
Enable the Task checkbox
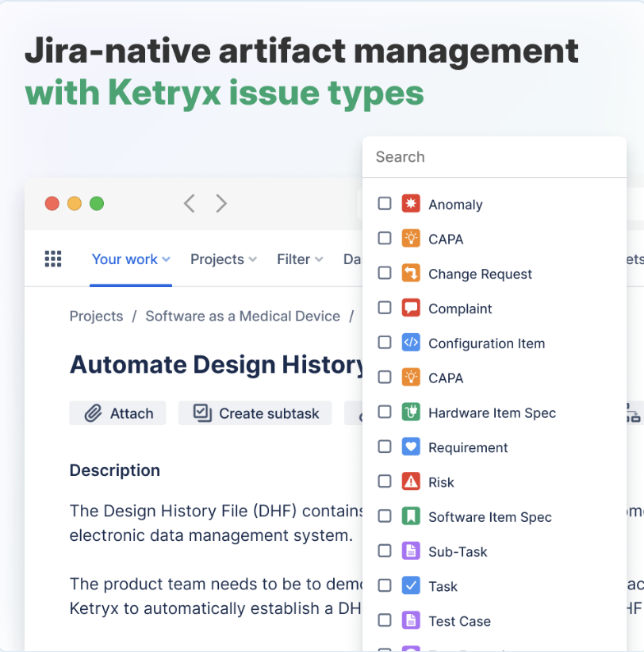[385, 585]
